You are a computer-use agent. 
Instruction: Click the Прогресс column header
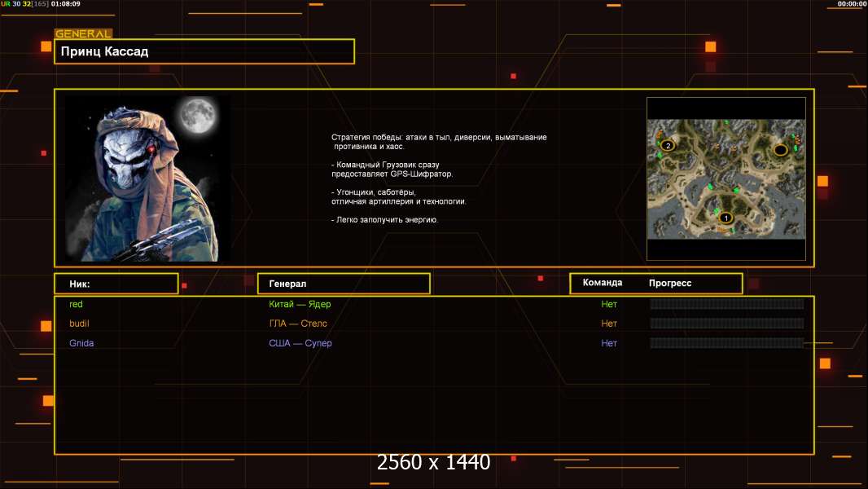tap(670, 283)
